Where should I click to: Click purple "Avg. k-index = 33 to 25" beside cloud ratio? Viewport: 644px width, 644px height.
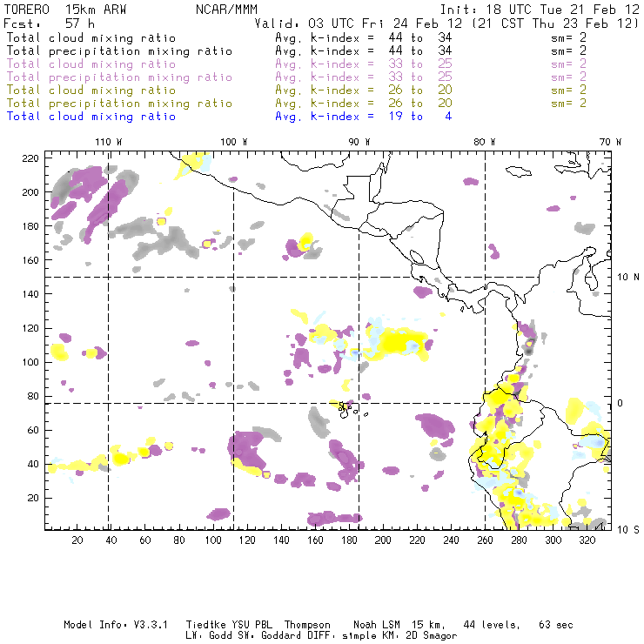[x=364, y=64]
